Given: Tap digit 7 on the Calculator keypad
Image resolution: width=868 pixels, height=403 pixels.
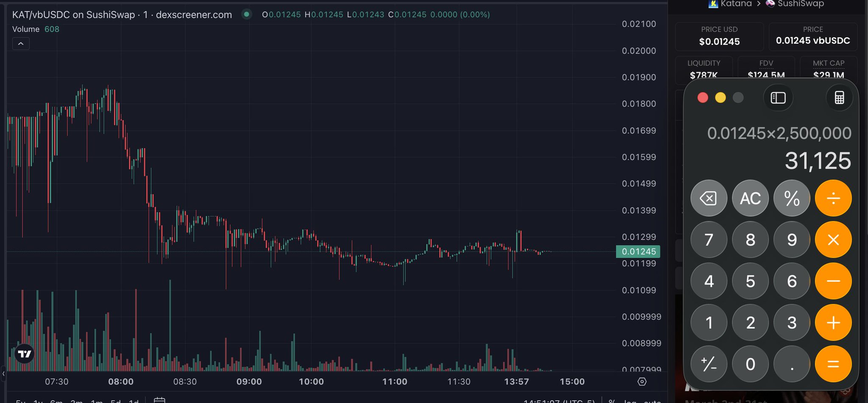Looking at the screenshot, I should click(x=709, y=240).
